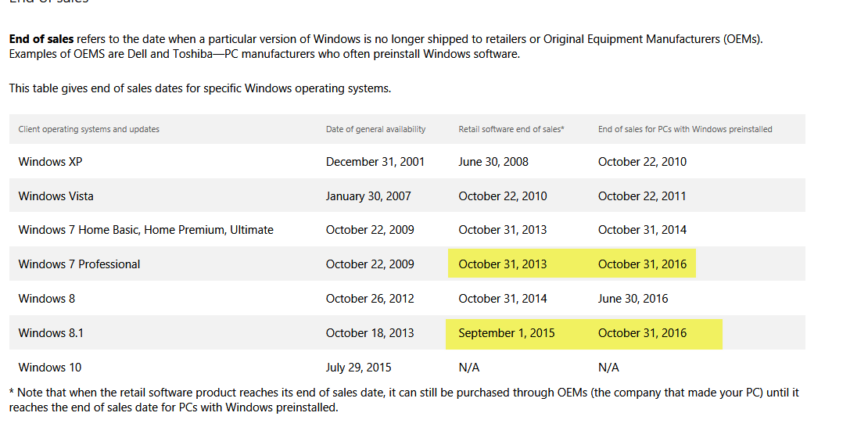Click highlighted October 31, 2013 for Windows 7 Professional
This screenshot has width=868, height=427.
tap(503, 264)
